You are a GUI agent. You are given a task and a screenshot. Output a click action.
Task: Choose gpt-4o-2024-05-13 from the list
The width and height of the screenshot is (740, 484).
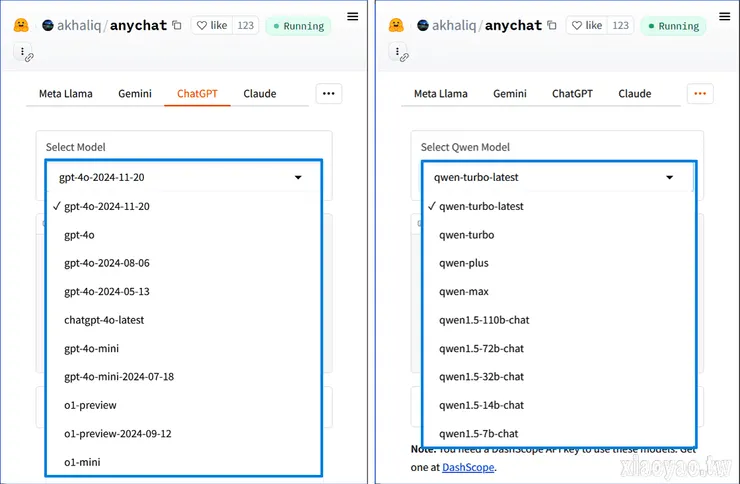point(184,292)
